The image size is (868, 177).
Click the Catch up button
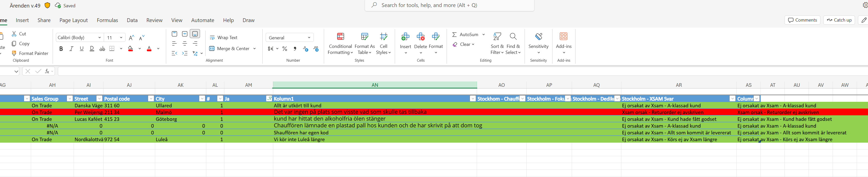(839, 20)
